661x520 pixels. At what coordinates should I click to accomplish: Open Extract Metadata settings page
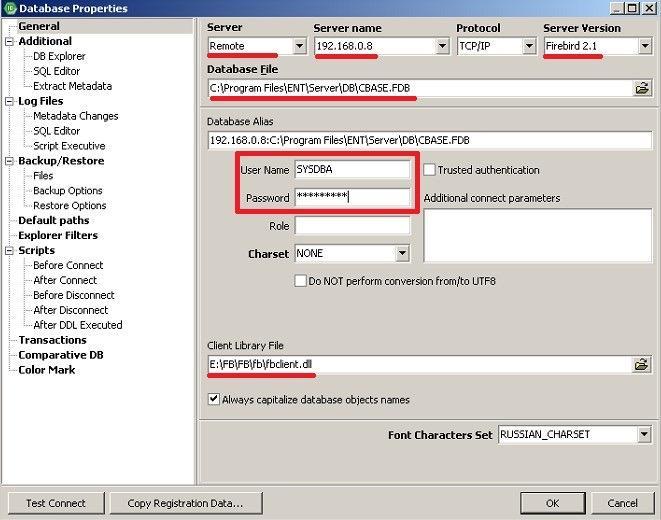click(x=73, y=86)
